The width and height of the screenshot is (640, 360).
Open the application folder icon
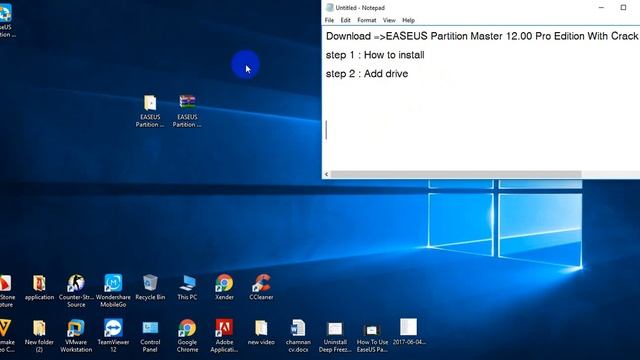[39, 284]
